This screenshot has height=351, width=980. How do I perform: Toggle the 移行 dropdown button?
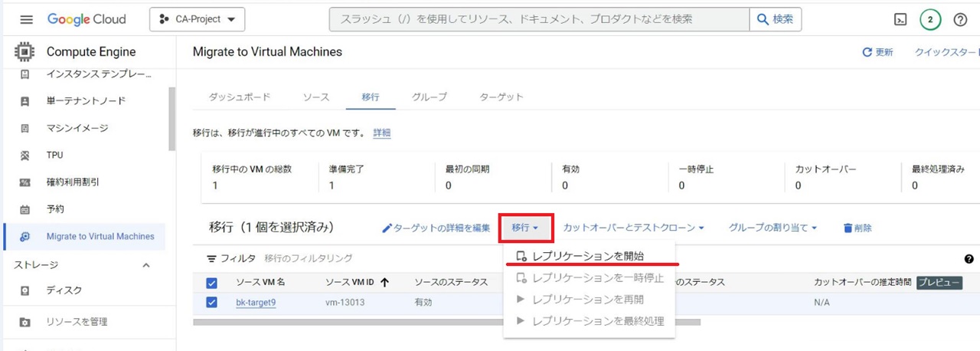526,228
